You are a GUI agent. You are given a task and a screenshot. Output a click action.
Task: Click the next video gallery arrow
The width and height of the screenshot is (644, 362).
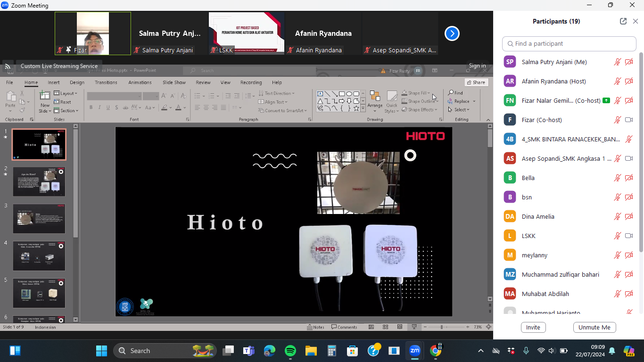(452, 33)
